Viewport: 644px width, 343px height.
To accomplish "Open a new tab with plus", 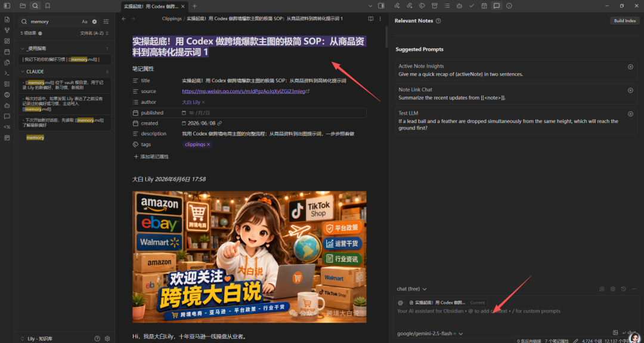I will click(x=194, y=6).
